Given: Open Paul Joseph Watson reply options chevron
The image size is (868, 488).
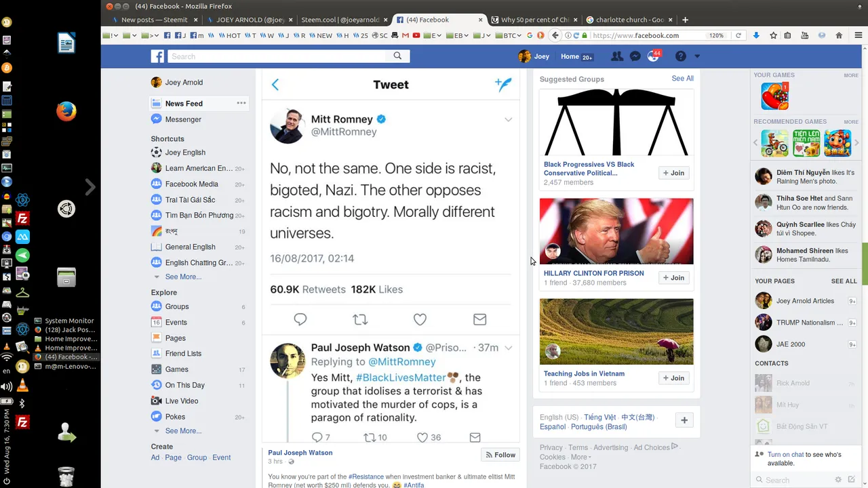Looking at the screenshot, I should click(508, 348).
